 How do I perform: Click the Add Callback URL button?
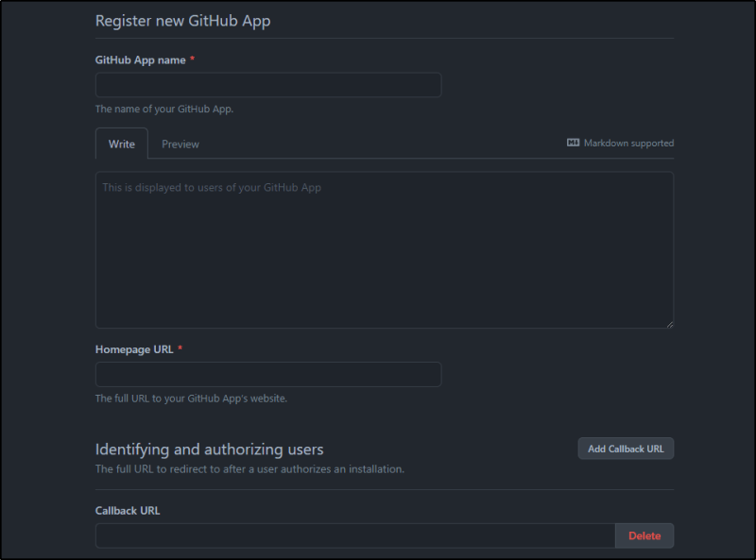[x=626, y=449]
